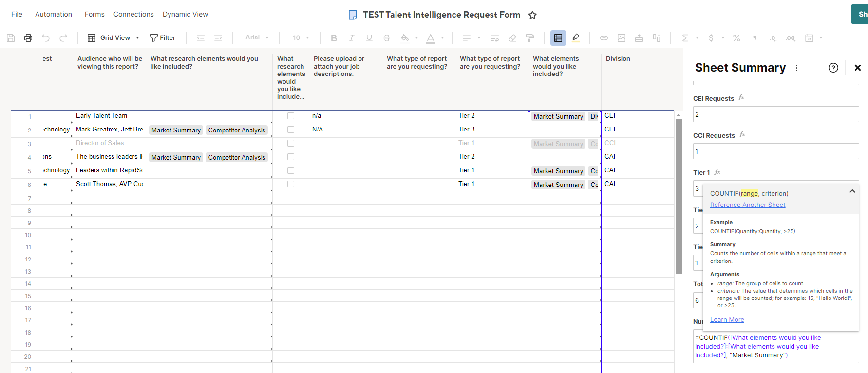Open the Forms menu
Image resolution: width=868 pixels, height=373 pixels.
click(94, 14)
